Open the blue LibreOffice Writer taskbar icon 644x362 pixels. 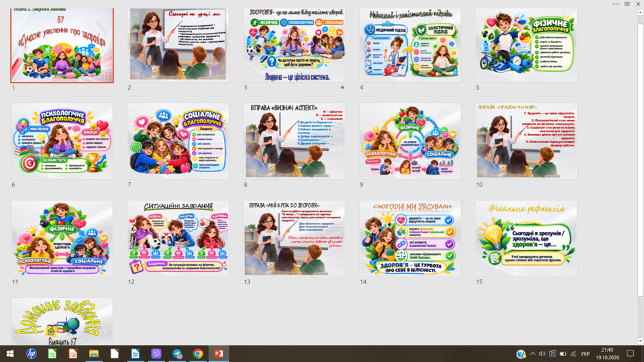(135, 353)
